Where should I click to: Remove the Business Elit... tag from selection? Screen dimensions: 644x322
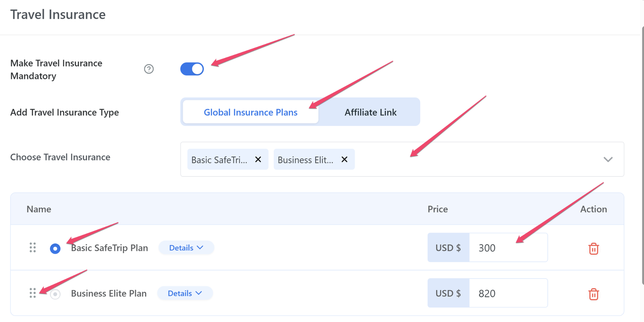tap(345, 160)
